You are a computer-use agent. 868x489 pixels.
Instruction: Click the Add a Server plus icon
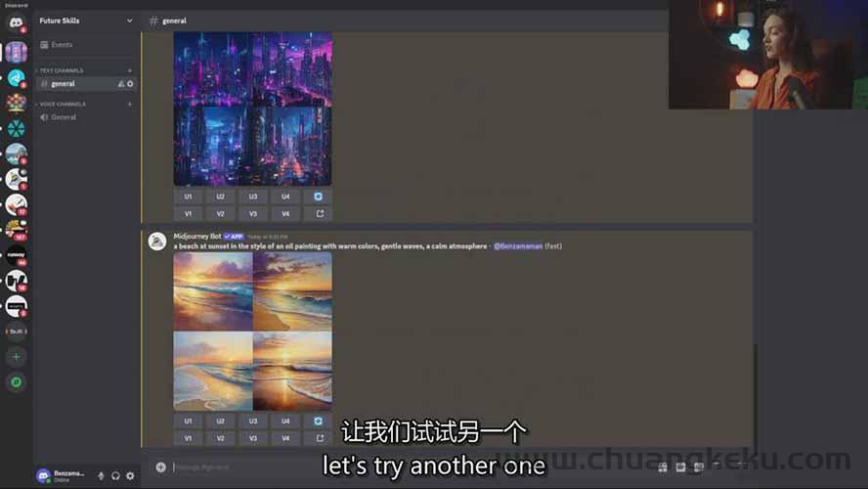(x=16, y=357)
